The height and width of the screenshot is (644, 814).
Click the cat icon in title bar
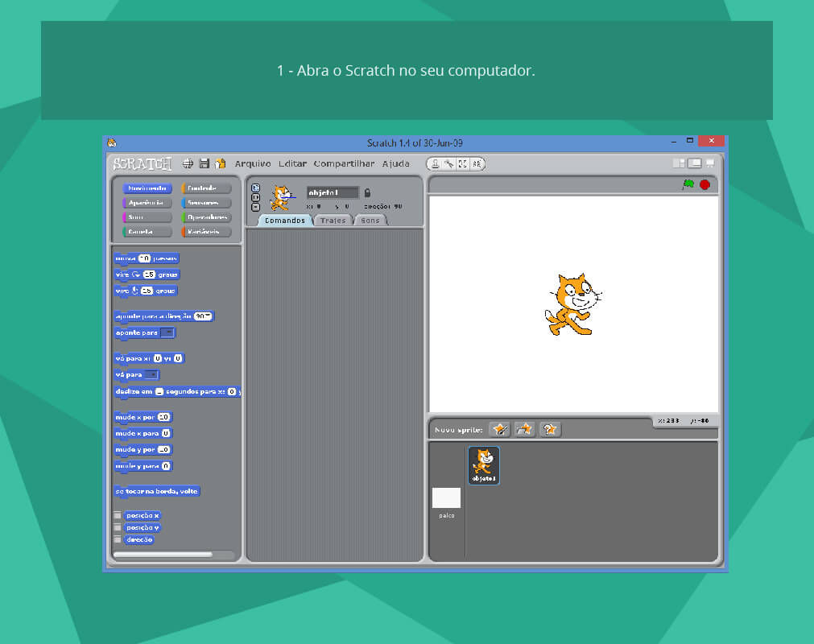tap(112, 142)
